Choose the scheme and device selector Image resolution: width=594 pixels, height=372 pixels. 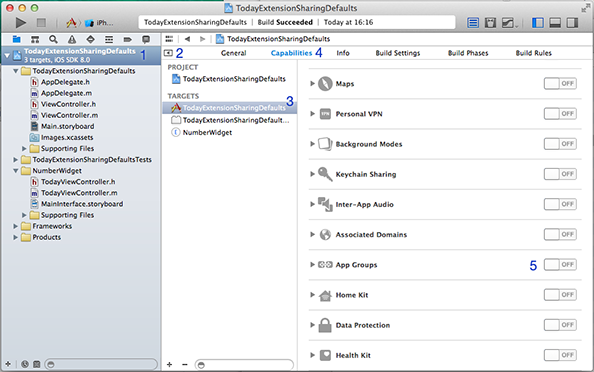(90, 23)
